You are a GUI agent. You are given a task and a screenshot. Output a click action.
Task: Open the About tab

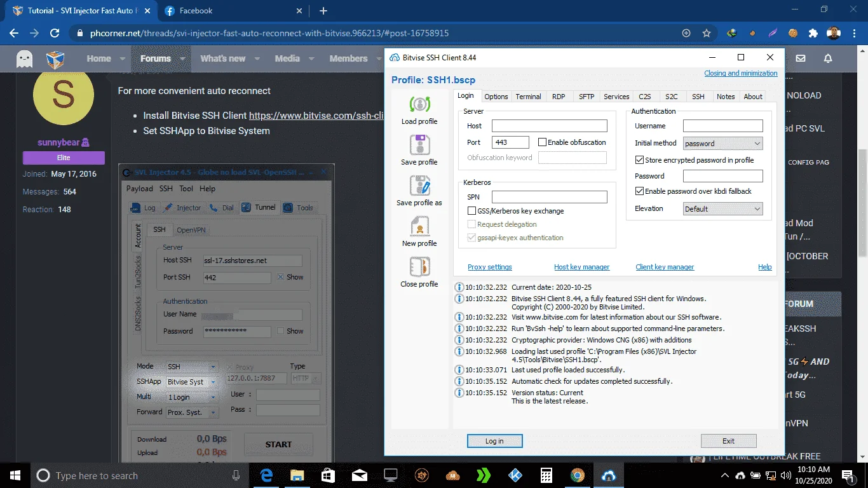(x=753, y=97)
